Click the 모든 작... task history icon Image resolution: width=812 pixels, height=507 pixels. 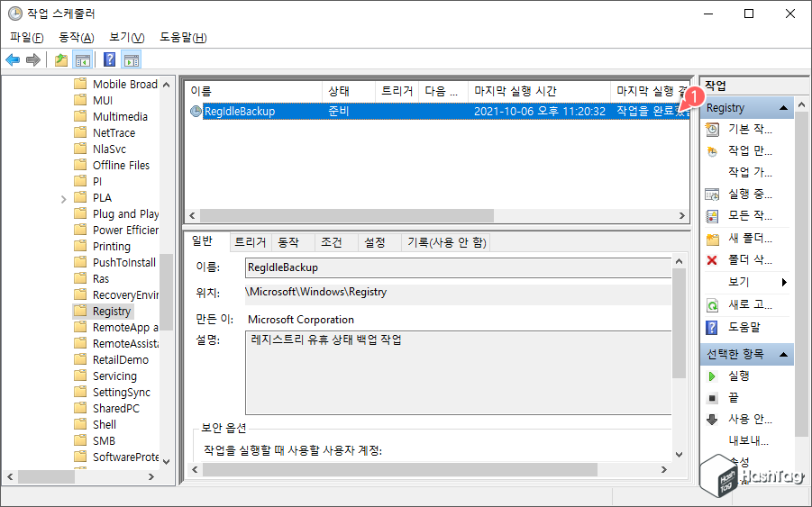(713, 216)
